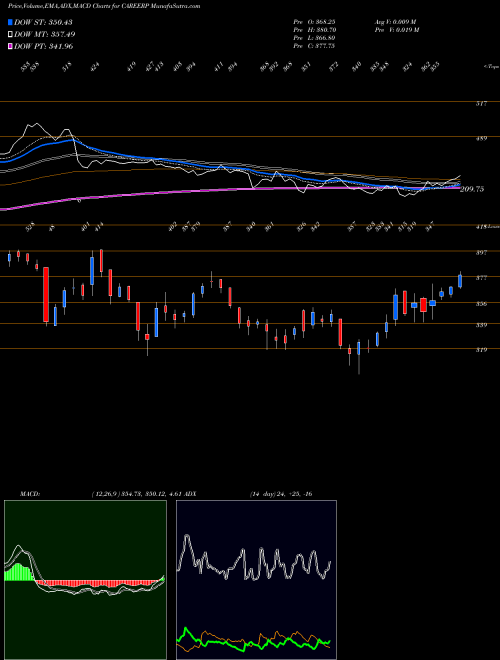Select the 'DOW PT: 341.96' label
The width and height of the screenshot is (500, 660).
click(43, 46)
